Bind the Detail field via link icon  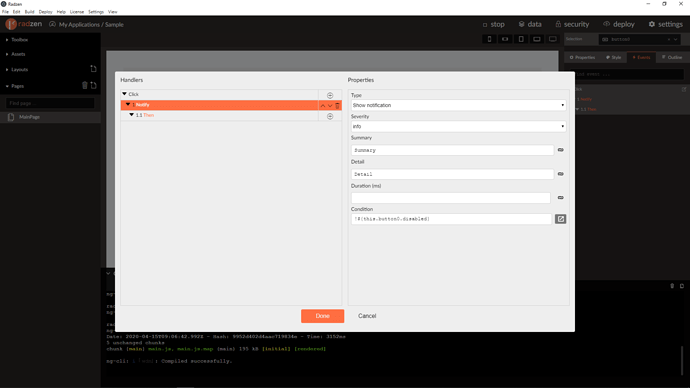point(561,174)
